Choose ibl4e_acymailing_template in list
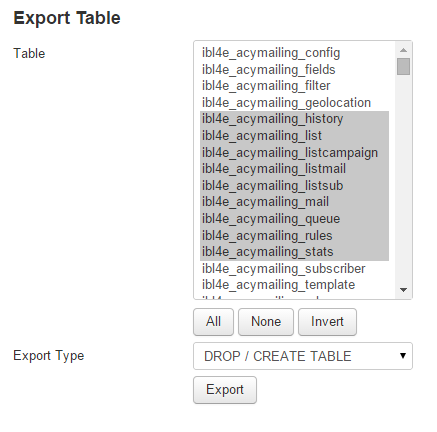The width and height of the screenshot is (437, 432). click(294, 285)
